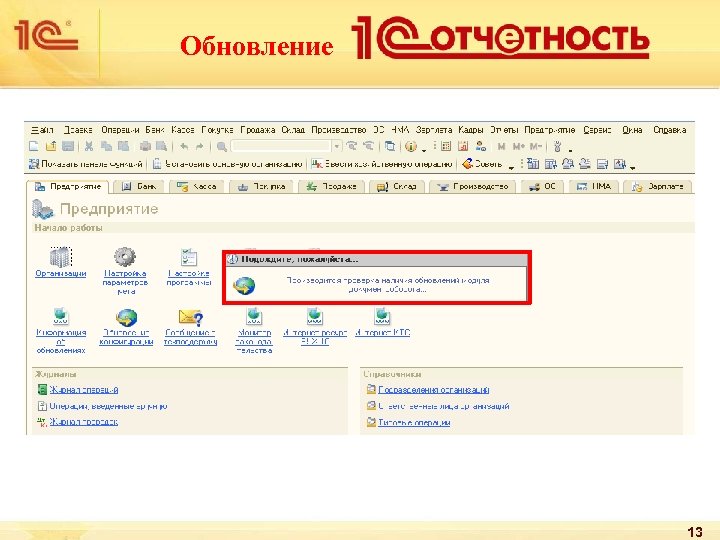Click the Redo arrow icon
This screenshot has width=720, height=540.
[200, 146]
